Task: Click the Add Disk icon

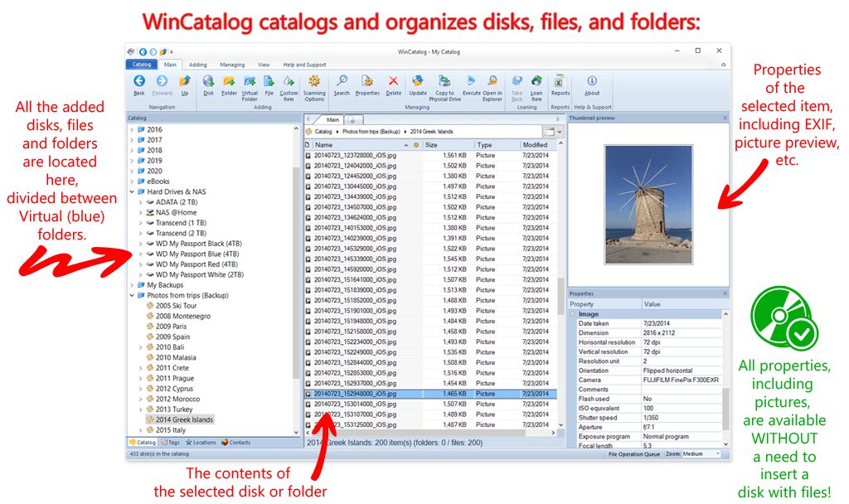Action: point(208,83)
